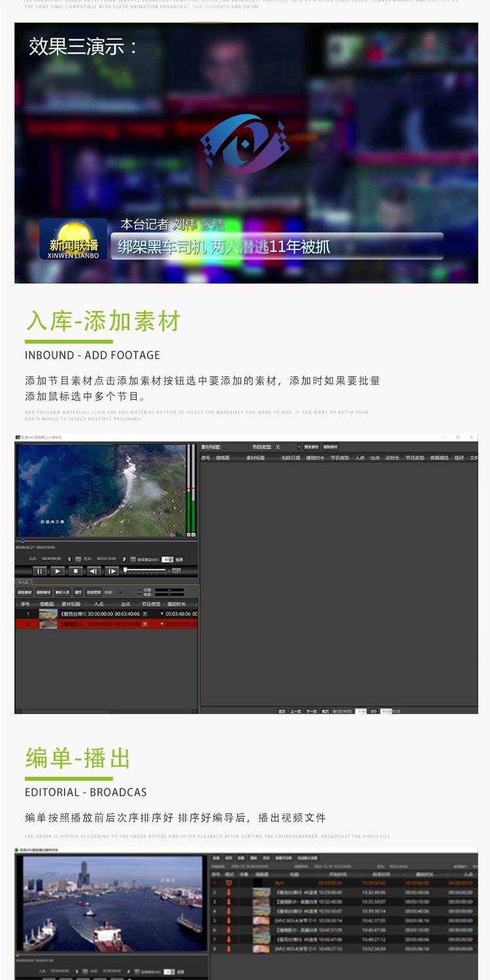Step back one frame in the preview
The height and width of the screenshot is (980, 490).
[93, 571]
